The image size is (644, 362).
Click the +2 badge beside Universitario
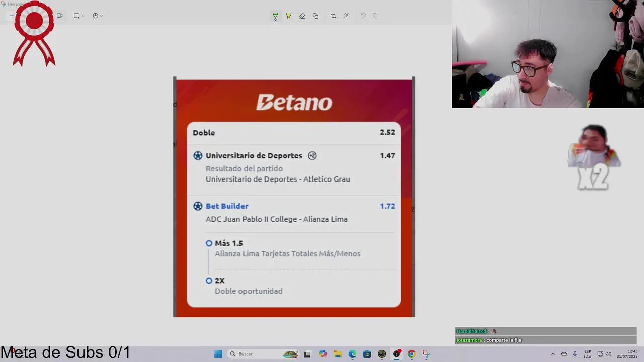tap(312, 156)
